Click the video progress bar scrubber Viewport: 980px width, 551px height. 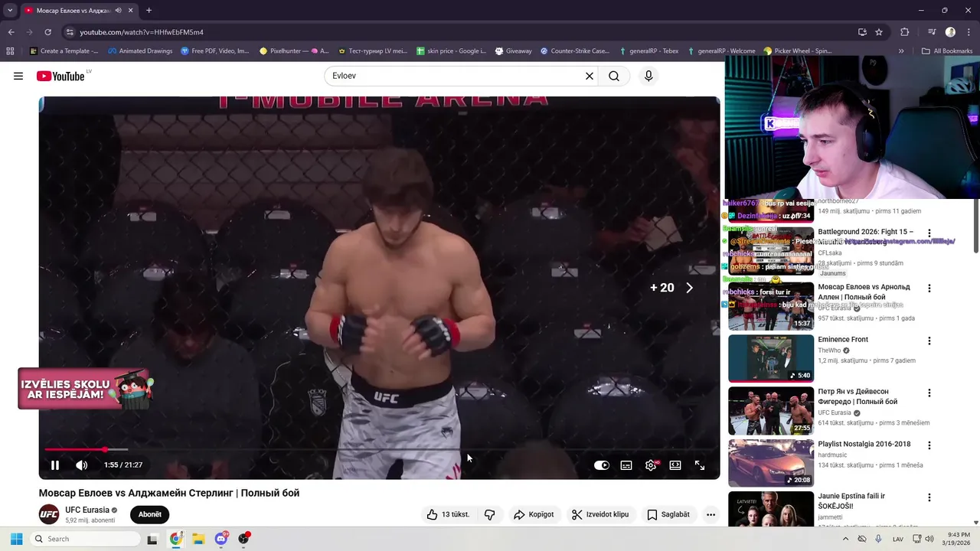click(x=105, y=449)
